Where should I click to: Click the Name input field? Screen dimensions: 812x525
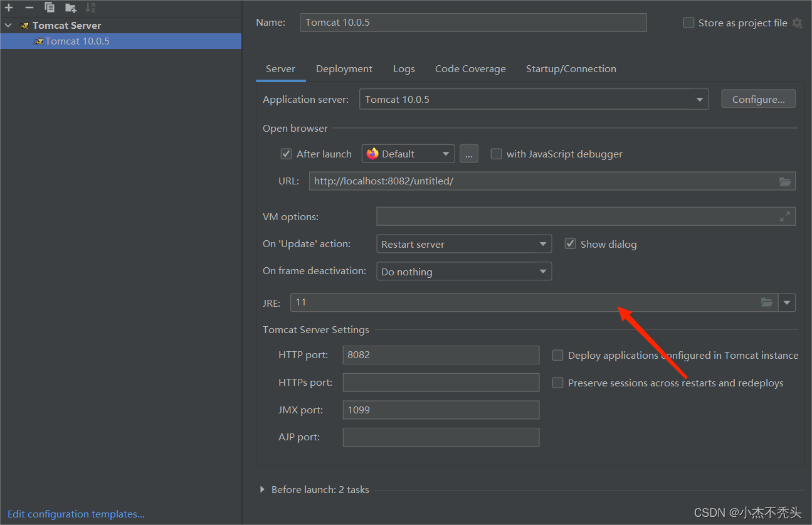[x=473, y=23]
